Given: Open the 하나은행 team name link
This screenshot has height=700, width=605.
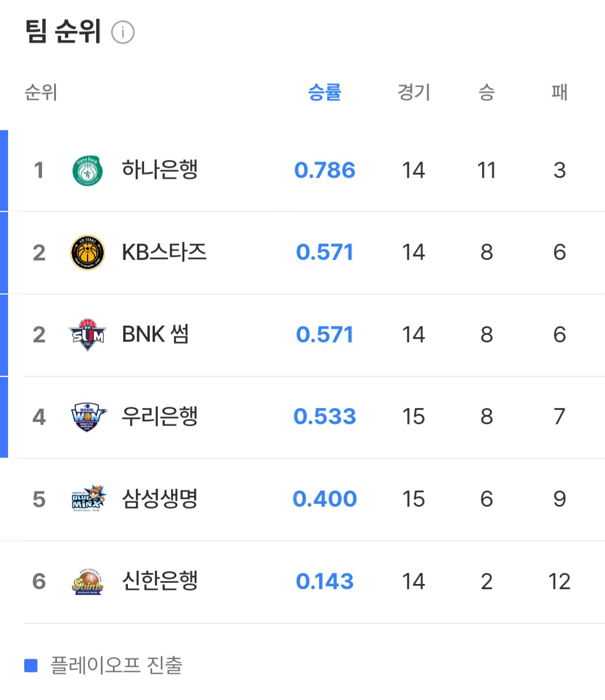Looking at the screenshot, I should click(x=160, y=170).
